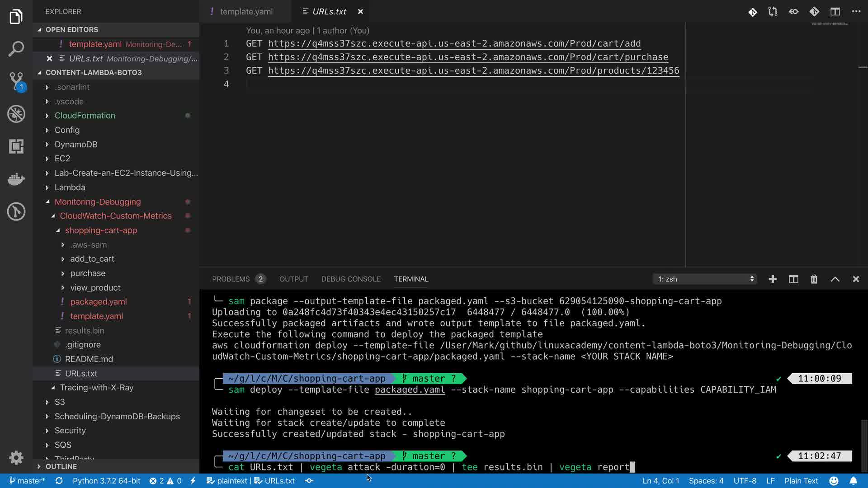This screenshot has height=488, width=868.
Task: Split the terminal pane
Action: (x=793, y=279)
